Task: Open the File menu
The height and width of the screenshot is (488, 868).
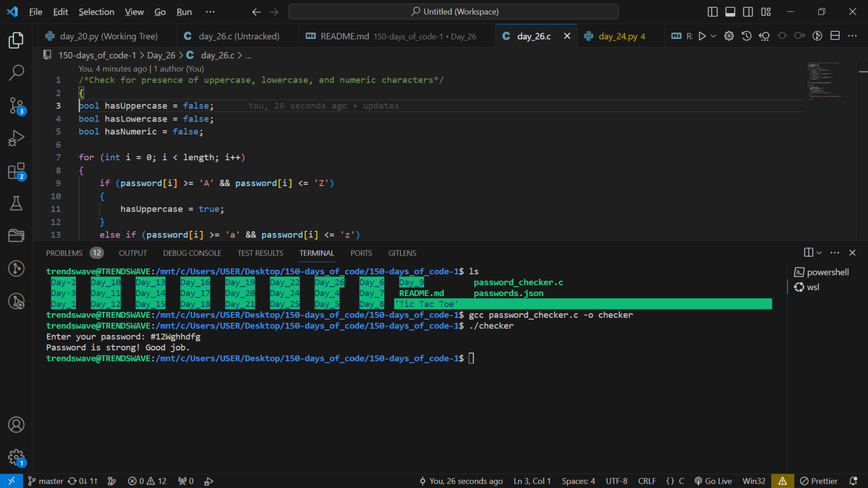Action: pos(35,12)
